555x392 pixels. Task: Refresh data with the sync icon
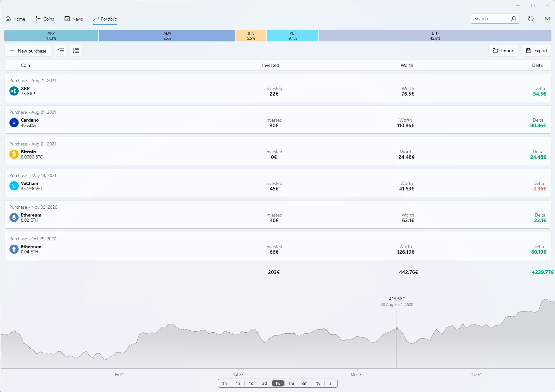tap(531, 19)
